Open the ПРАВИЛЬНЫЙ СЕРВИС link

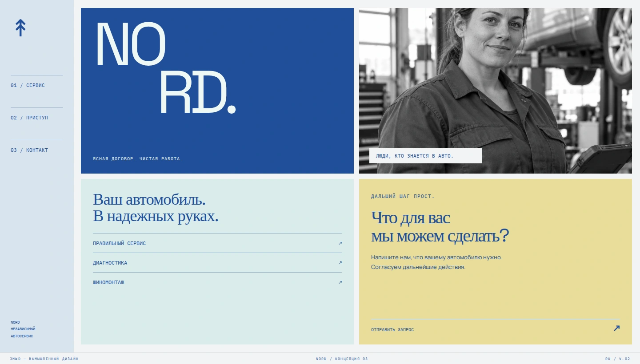[x=217, y=243]
